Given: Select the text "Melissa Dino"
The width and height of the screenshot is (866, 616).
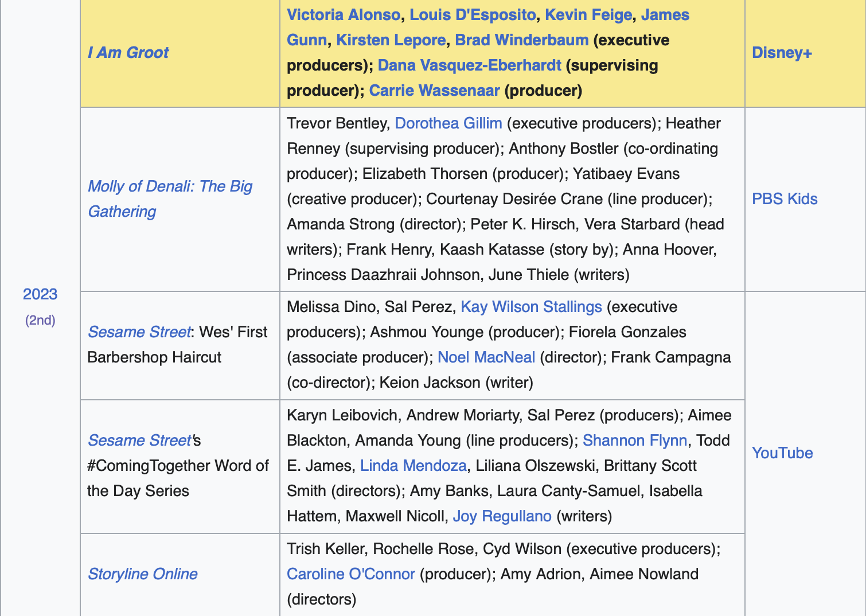Looking at the screenshot, I should [x=331, y=307].
